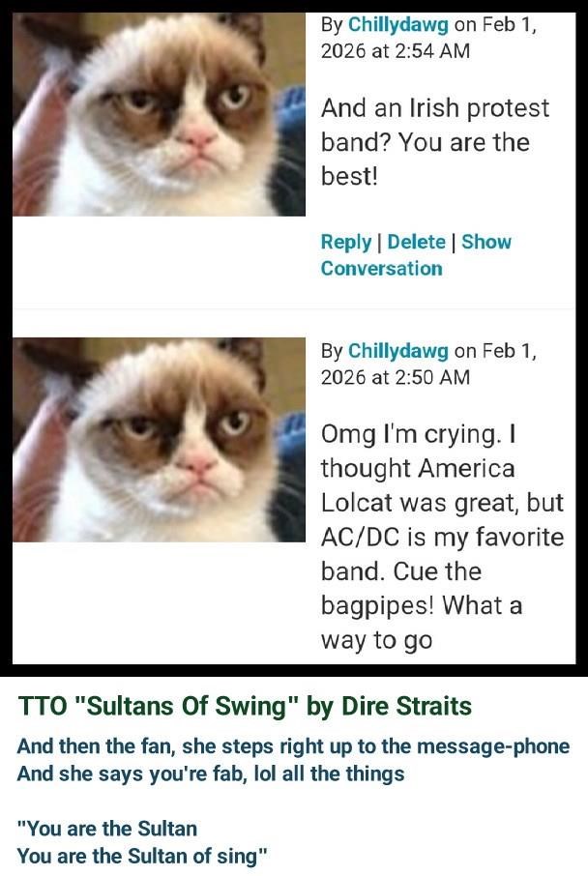Click the lyric line "lol all the things"
The width and height of the screenshot is (588, 876).
[x=211, y=774]
